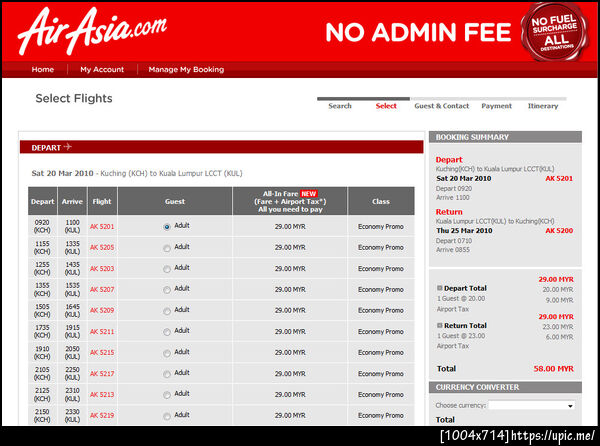Go to the Payment step tab
This screenshot has width=600, height=446.
click(496, 106)
